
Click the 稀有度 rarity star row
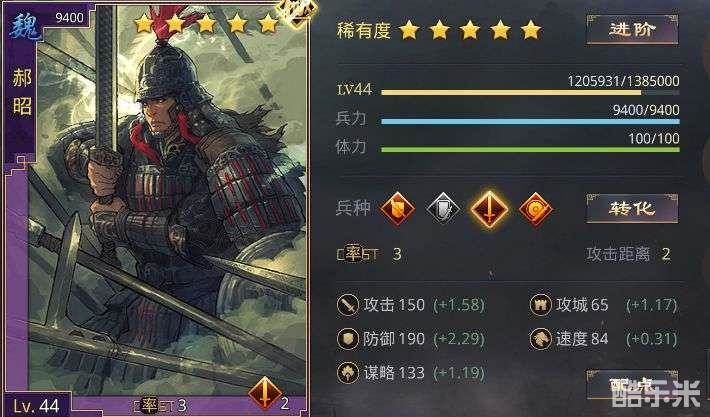470,30
